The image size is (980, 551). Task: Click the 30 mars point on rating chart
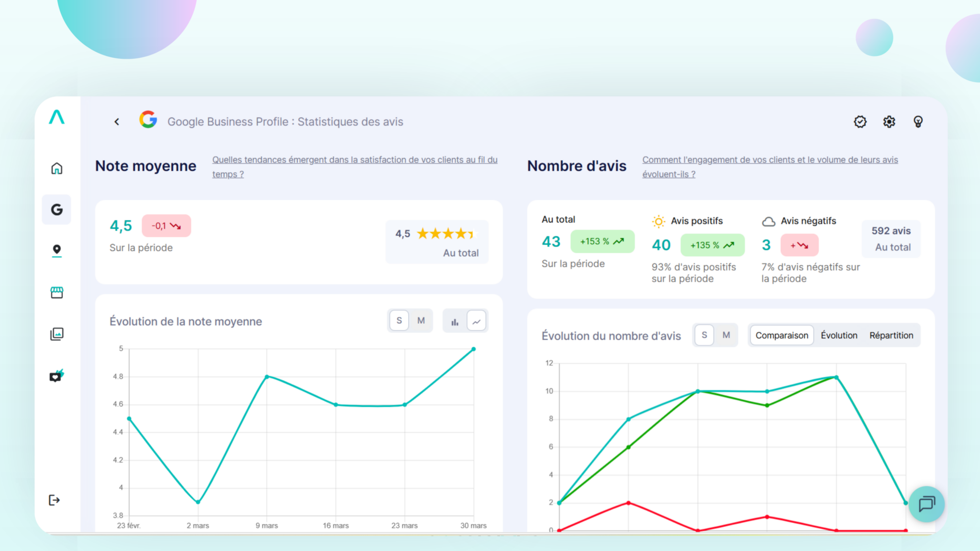473,349
